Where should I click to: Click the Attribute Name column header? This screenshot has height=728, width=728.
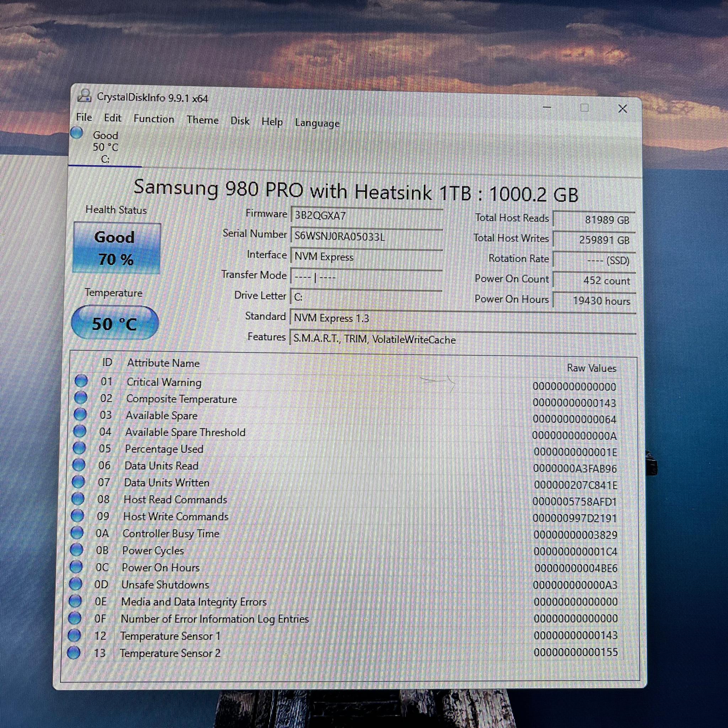[x=163, y=363]
